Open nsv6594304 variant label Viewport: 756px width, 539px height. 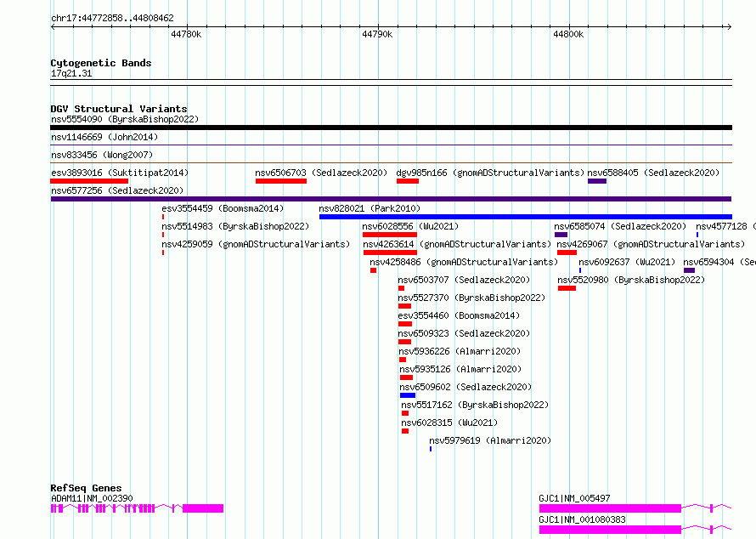tap(719, 262)
